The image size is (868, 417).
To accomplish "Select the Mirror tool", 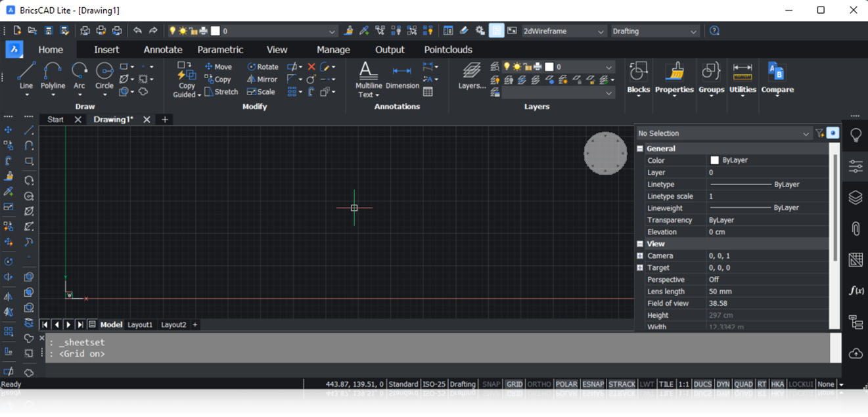I will coord(262,79).
